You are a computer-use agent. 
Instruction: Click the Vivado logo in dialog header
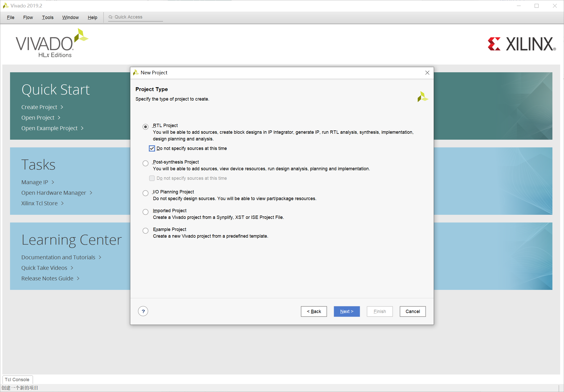click(423, 97)
